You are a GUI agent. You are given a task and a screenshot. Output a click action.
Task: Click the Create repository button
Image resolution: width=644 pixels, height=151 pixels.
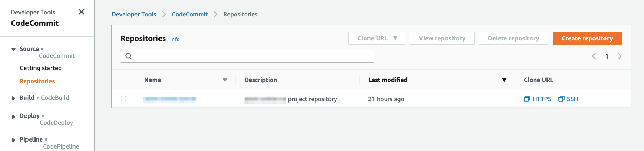(x=587, y=38)
